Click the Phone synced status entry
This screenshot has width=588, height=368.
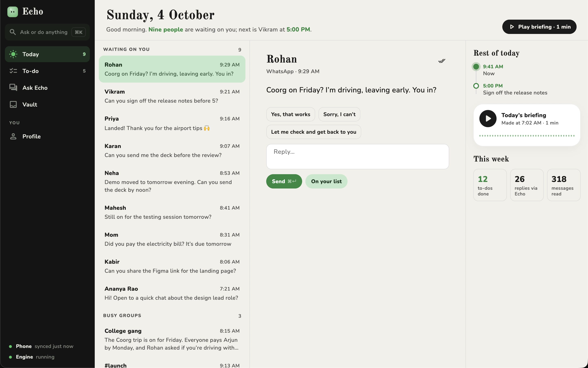pyautogui.click(x=41, y=346)
